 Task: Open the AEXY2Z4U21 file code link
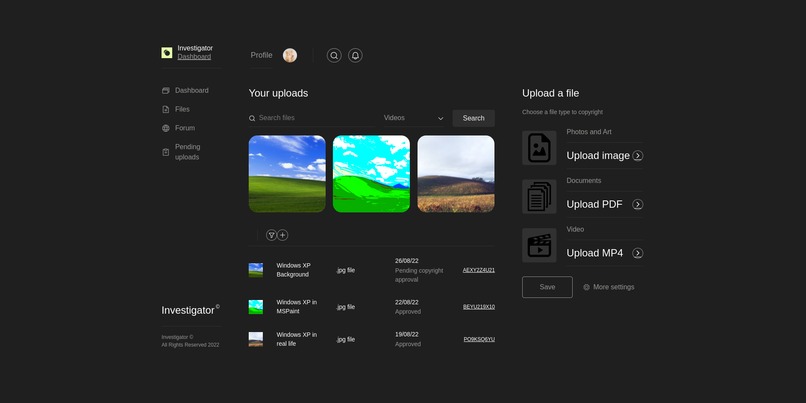tap(479, 270)
